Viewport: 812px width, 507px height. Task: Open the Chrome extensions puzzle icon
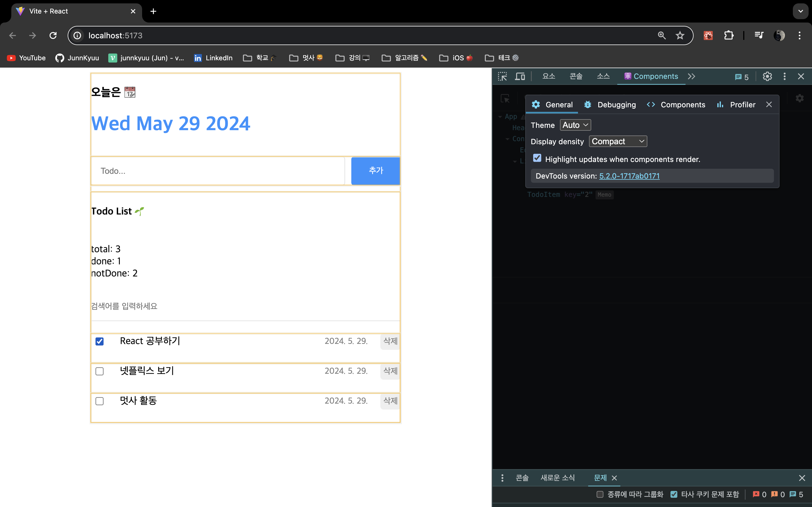point(729,35)
